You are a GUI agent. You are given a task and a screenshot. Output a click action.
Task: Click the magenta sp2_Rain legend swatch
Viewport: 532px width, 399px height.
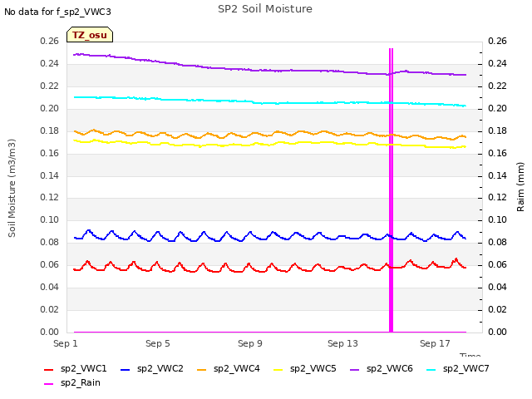coord(49,384)
